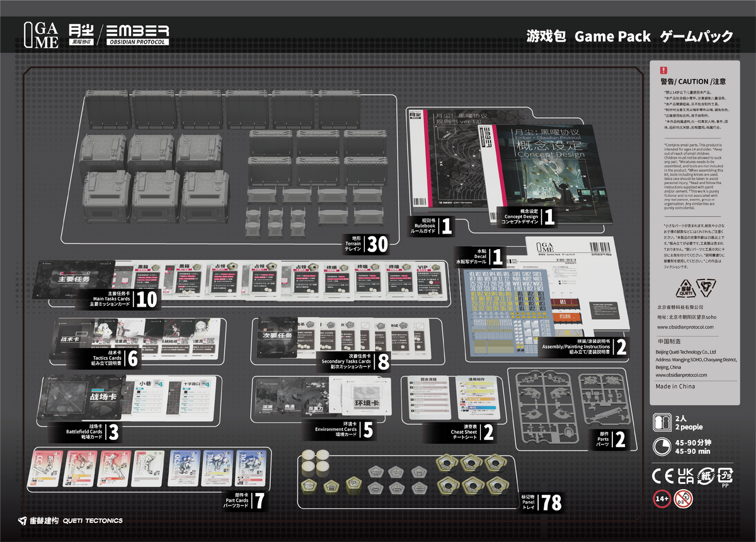Click the Terrain 30 label
The width and height of the screenshot is (756, 542).
pyautogui.click(x=365, y=244)
